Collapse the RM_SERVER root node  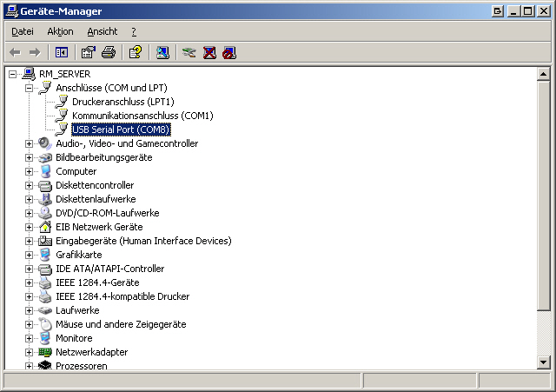(x=12, y=74)
